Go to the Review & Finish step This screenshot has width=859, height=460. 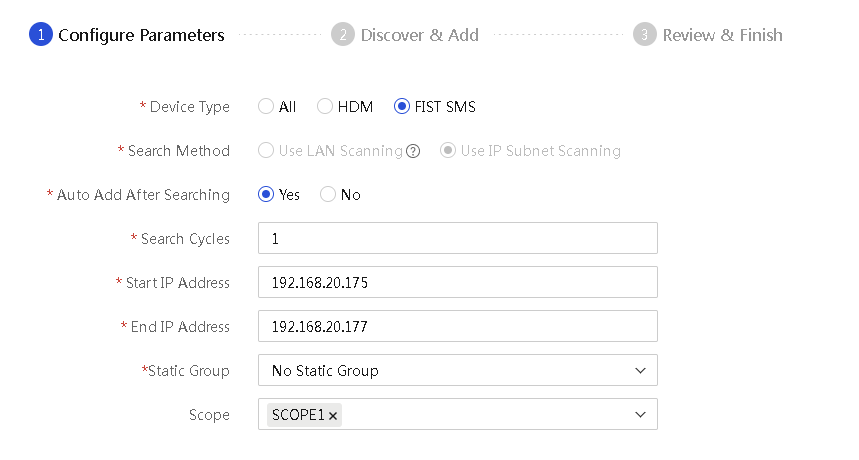point(723,35)
